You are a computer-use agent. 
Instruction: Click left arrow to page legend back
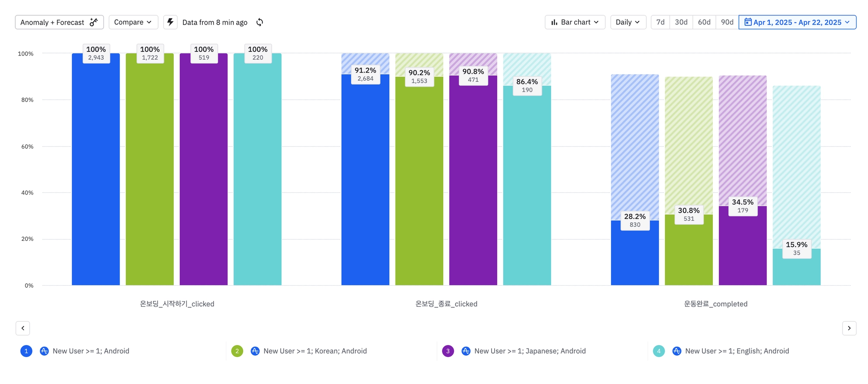pyautogui.click(x=23, y=328)
